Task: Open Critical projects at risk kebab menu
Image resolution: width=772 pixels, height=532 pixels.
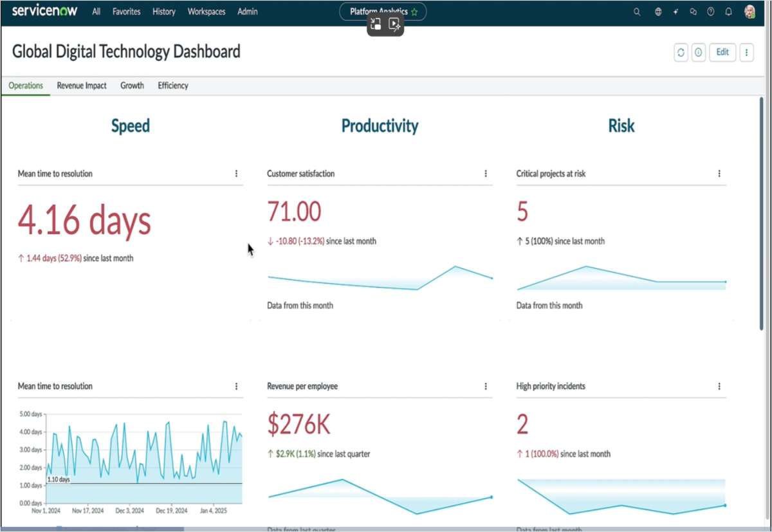Action: pos(719,173)
